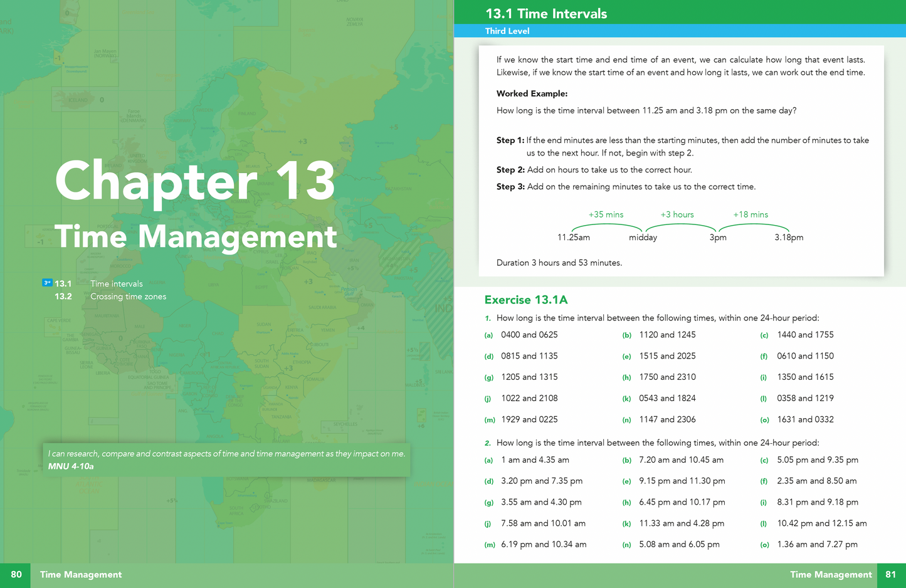The width and height of the screenshot is (906, 588).
Task: Select question 1 part (o) 1631 and 0332
Action: pyautogui.click(x=805, y=419)
